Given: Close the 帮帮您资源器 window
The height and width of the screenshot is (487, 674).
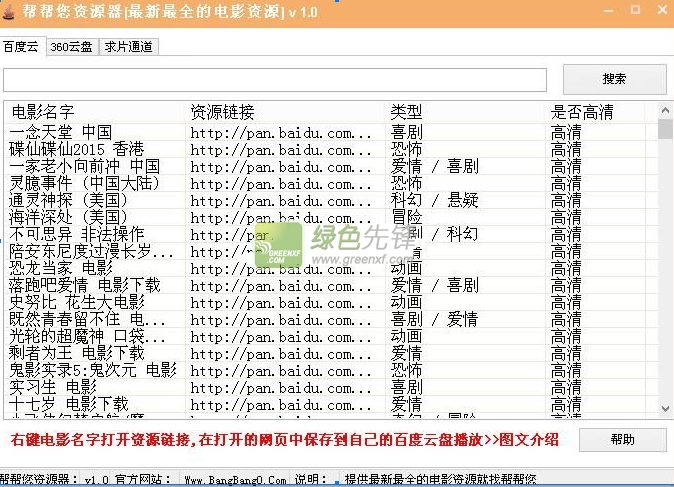Looking at the screenshot, I should point(662,9).
